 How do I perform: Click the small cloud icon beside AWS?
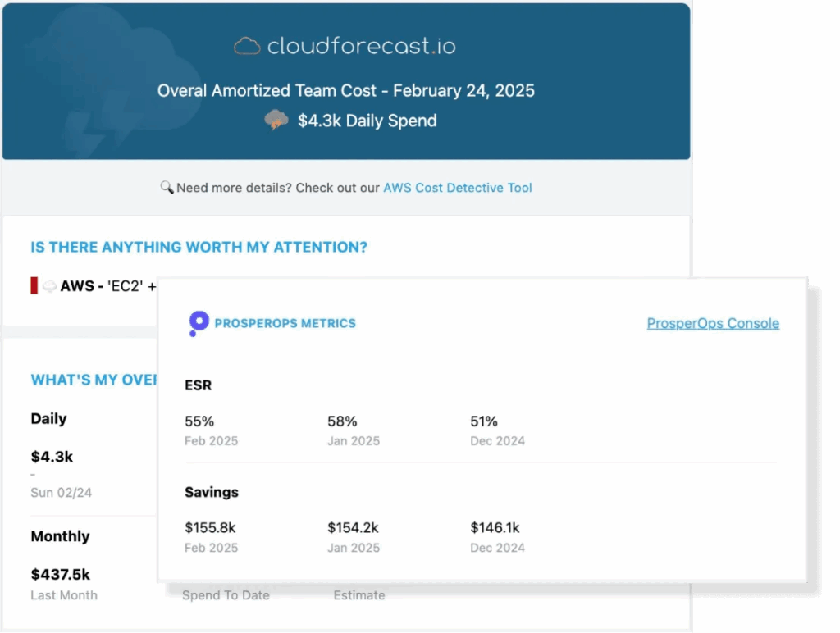pos(49,286)
